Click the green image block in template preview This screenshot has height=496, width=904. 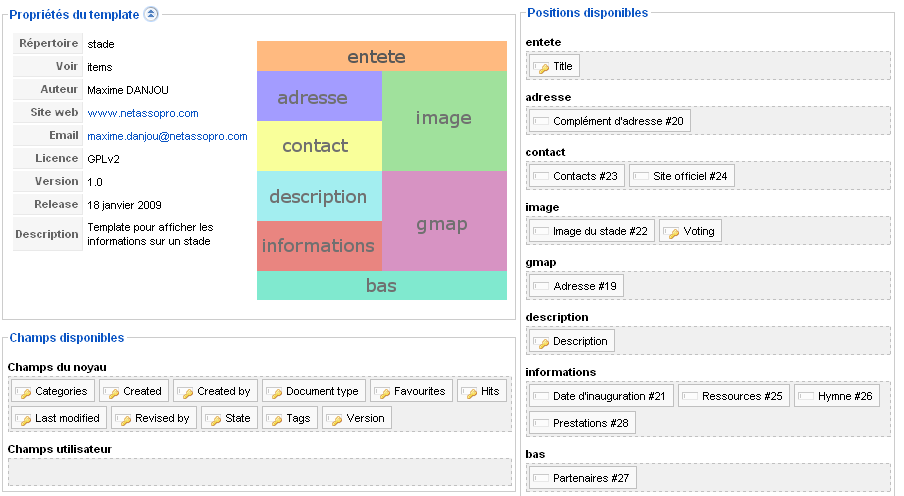coord(445,121)
